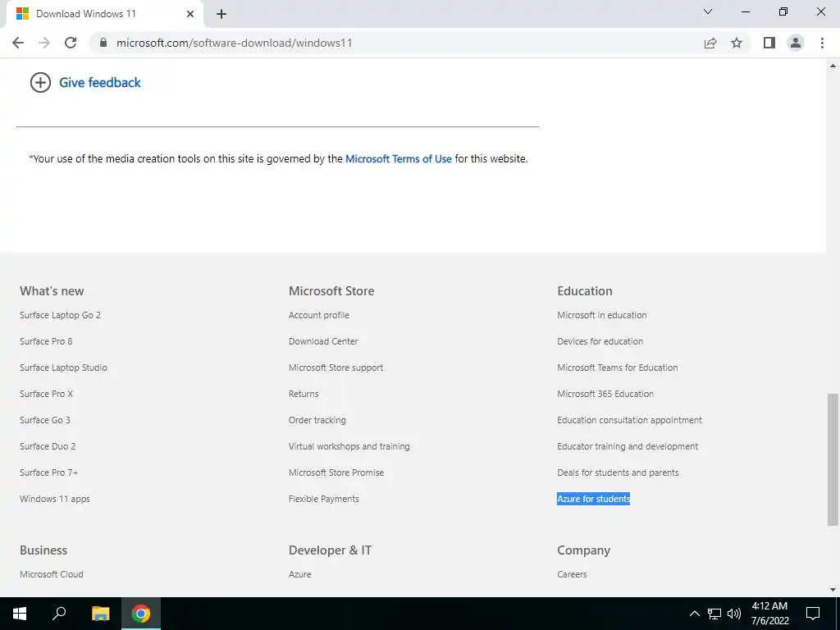840x630 pixels.
Task: Open Download Center link
Action: (x=323, y=341)
